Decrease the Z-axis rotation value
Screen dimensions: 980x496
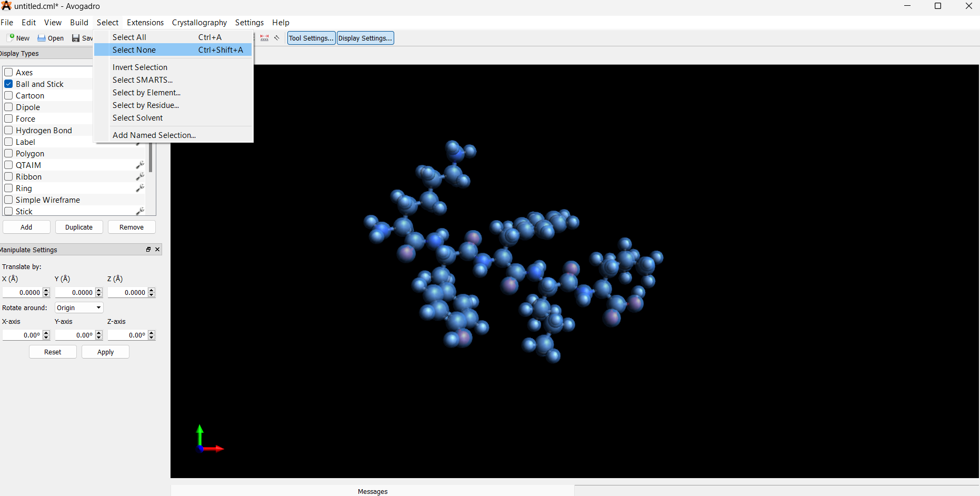pyautogui.click(x=152, y=338)
